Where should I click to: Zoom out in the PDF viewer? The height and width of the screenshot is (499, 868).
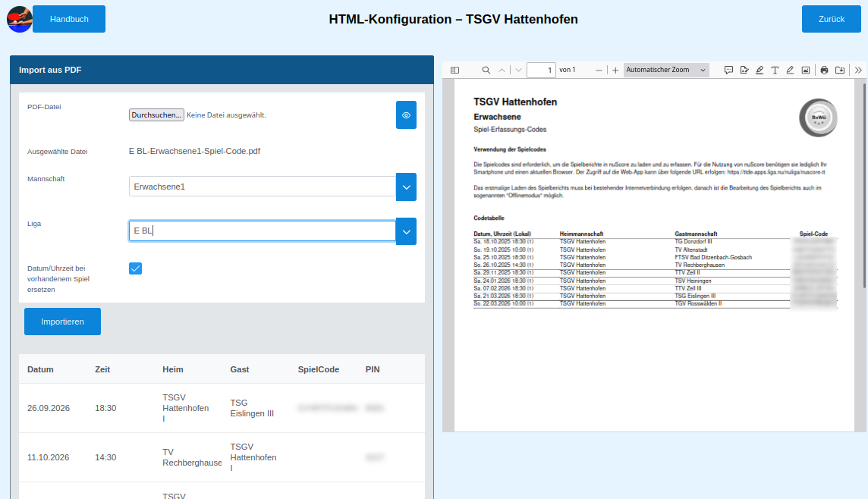coord(599,71)
